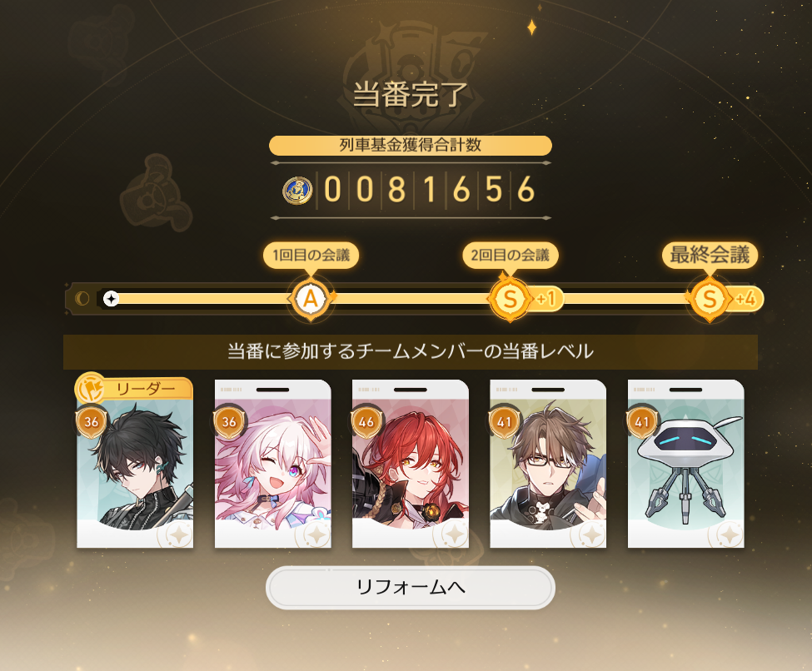812x671 pixels.
Task: Open the red-haired woman character card
Action: 411,464
